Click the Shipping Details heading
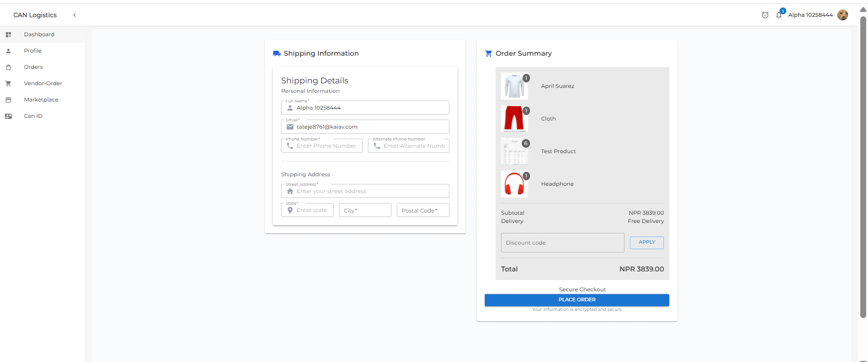The image size is (868, 362). (x=315, y=81)
